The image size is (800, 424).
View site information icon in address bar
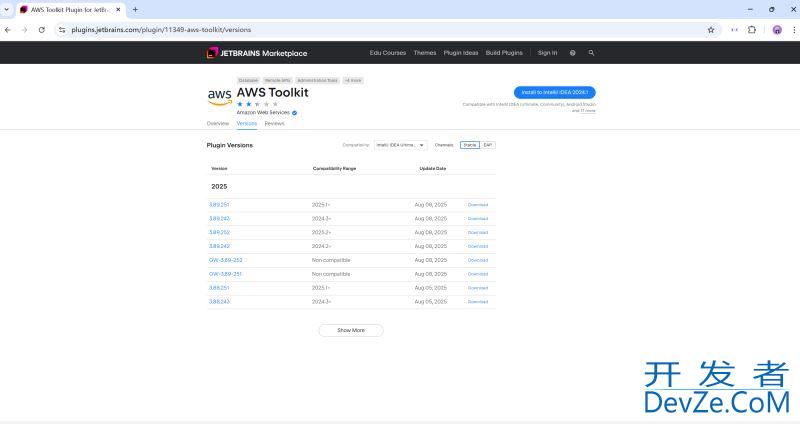point(62,30)
